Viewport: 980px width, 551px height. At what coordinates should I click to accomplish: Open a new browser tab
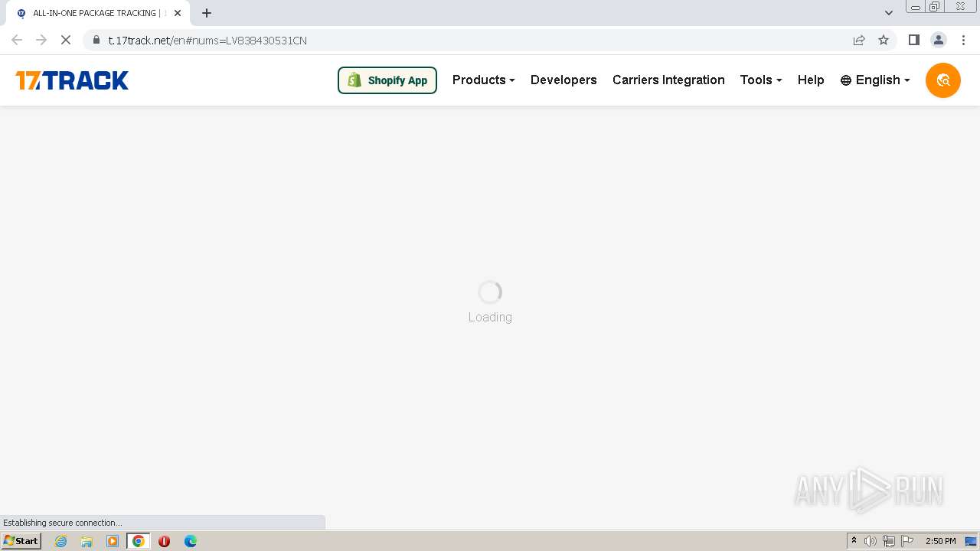coord(207,13)
